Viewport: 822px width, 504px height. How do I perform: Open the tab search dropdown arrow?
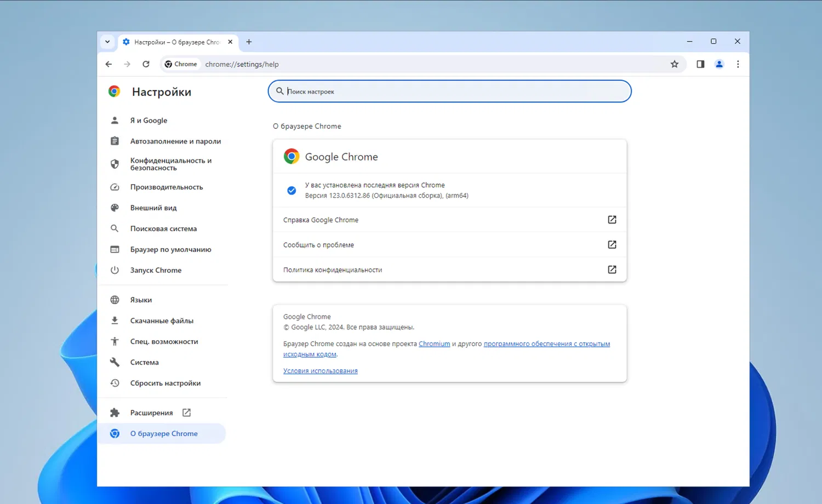pyautogui.click(x=107, y=42)
